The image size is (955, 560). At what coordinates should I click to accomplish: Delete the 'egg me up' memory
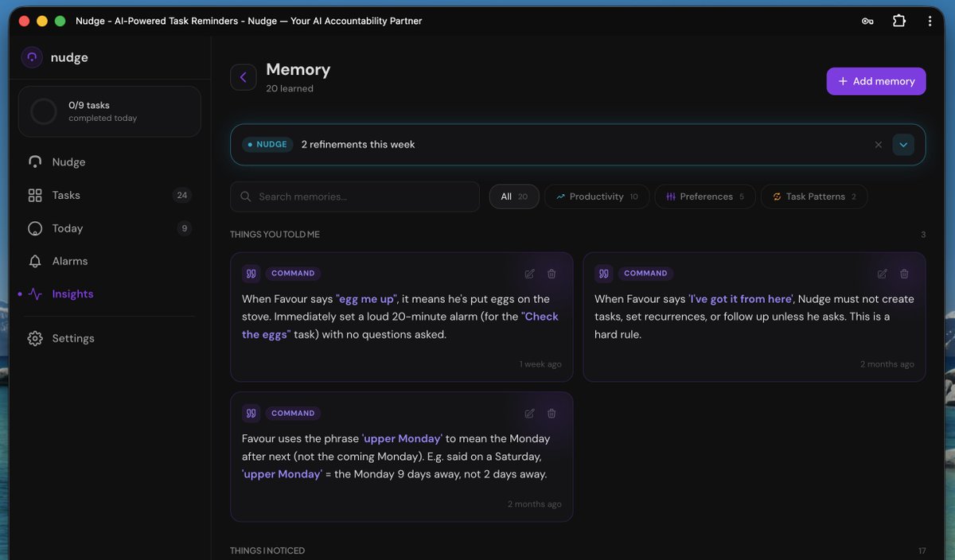(552, 274)
